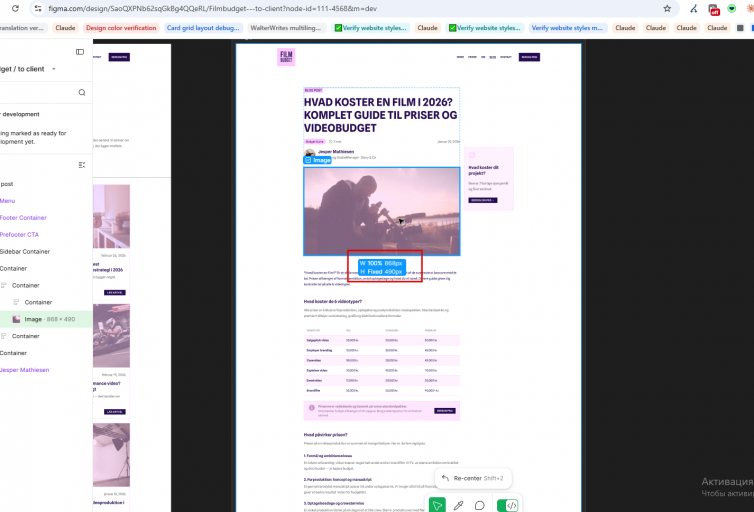Select the 'Prefooter CTA' layer

click(x=19, y=235)
